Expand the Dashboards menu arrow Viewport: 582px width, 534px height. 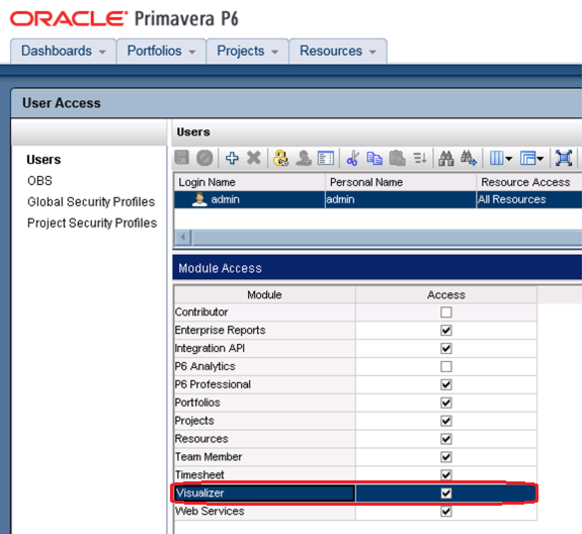pos(102,52)
